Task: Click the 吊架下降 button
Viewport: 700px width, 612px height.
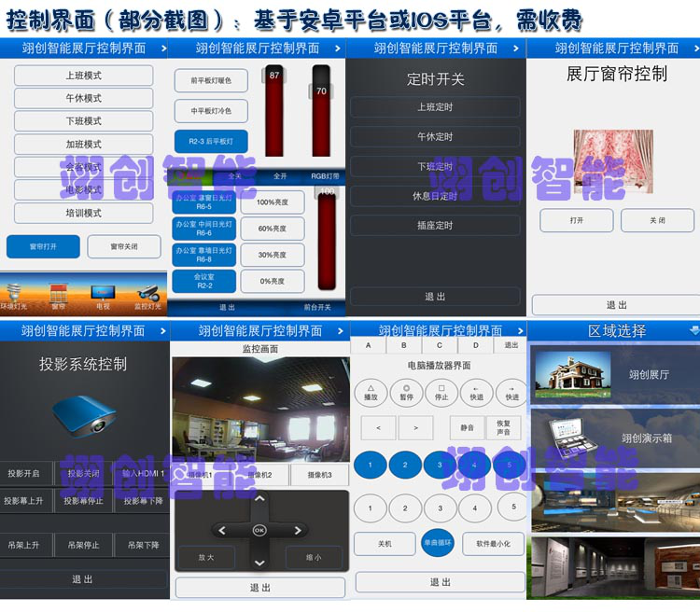Action: click(143, 545)
